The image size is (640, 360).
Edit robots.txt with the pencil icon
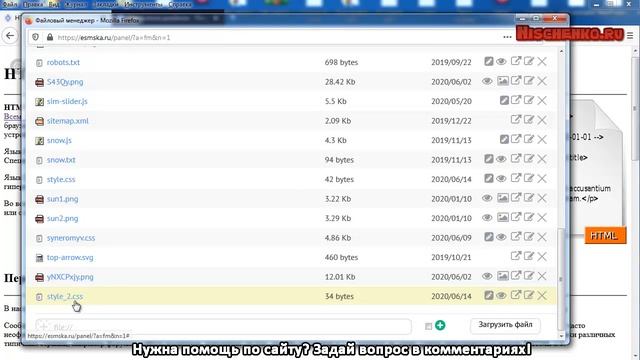pos(489,62)
